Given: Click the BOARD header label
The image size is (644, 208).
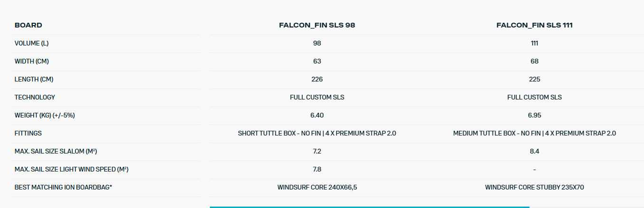Looking at the screenshot, I should point(28,26).
